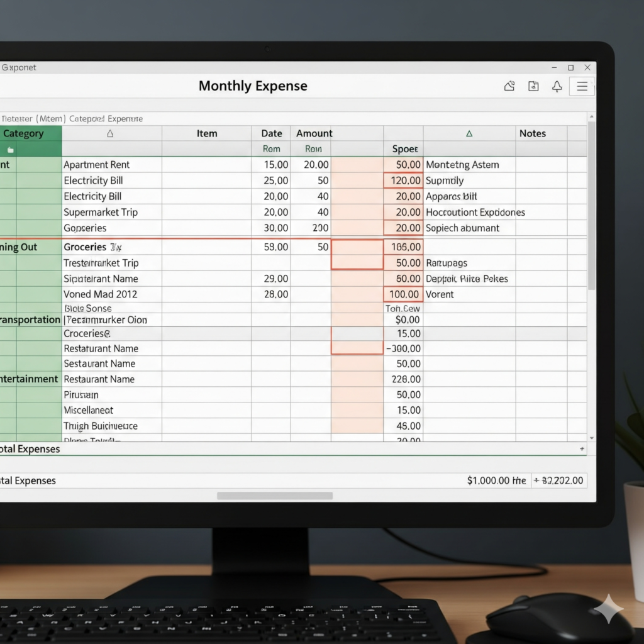644x644 pixels.
Task: Select the red-outlined 120.00 cell
Action: 403,180
